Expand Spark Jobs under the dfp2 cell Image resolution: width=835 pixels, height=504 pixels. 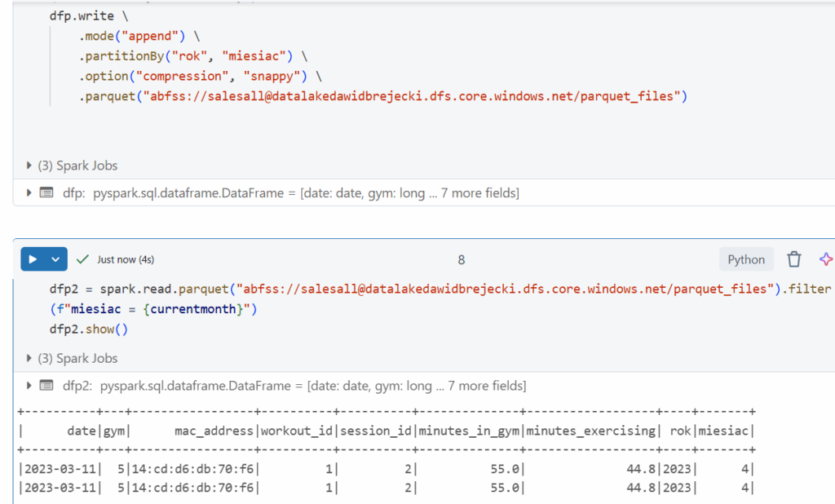pyautogui.click(x=30, y=358)
